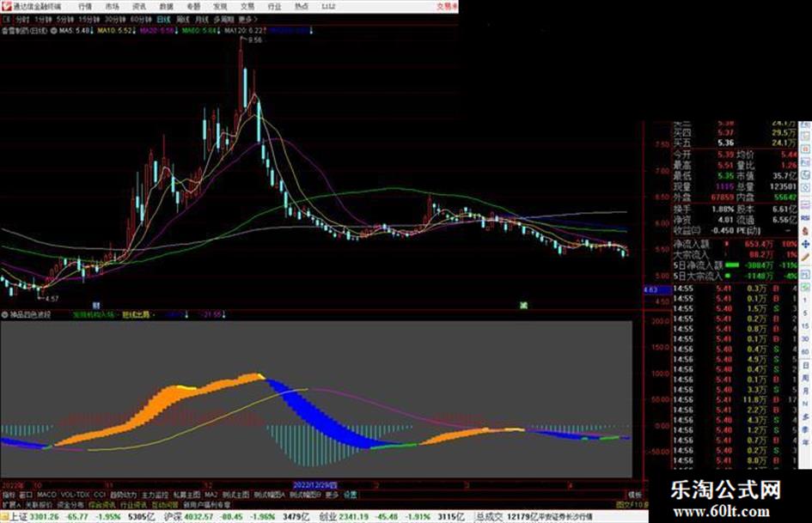
Task: Click the 模板 button at bottom right
Action: (634, 495)
